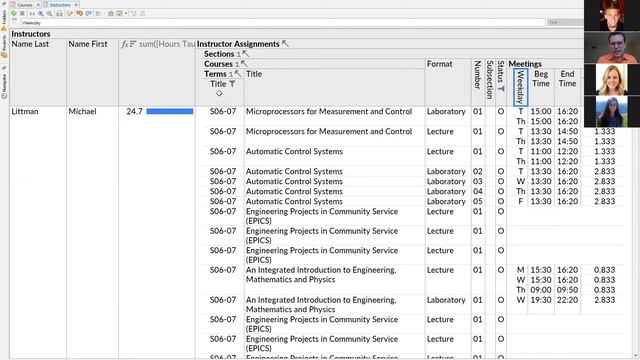The image size is (640, 360).
Task: Click the sort icon beside sum formula
Action: pos(133,44)
